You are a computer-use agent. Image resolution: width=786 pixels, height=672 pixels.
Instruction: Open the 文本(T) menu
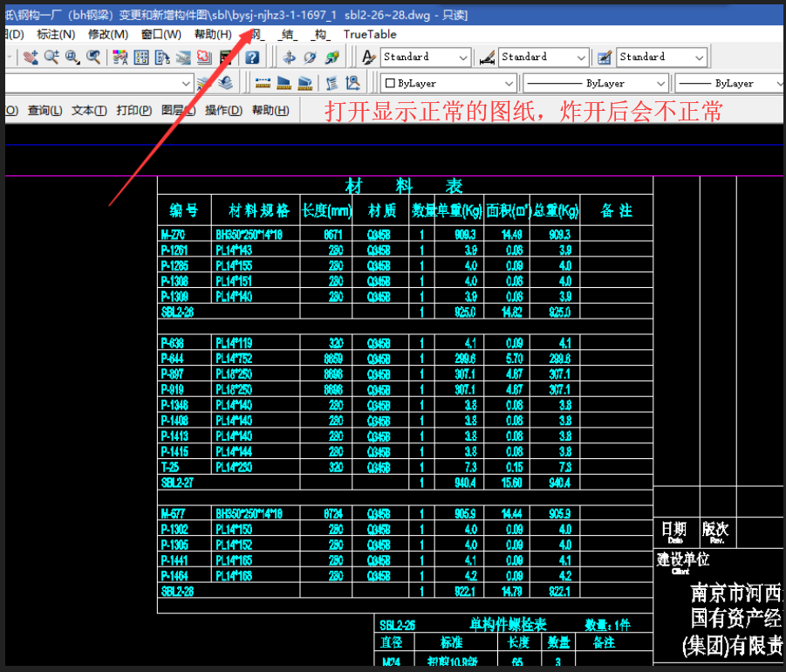pyautogui.click(x=89, y=110)
